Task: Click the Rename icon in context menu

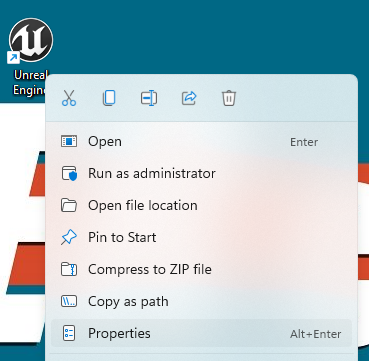Action: (x=149, y=98)
